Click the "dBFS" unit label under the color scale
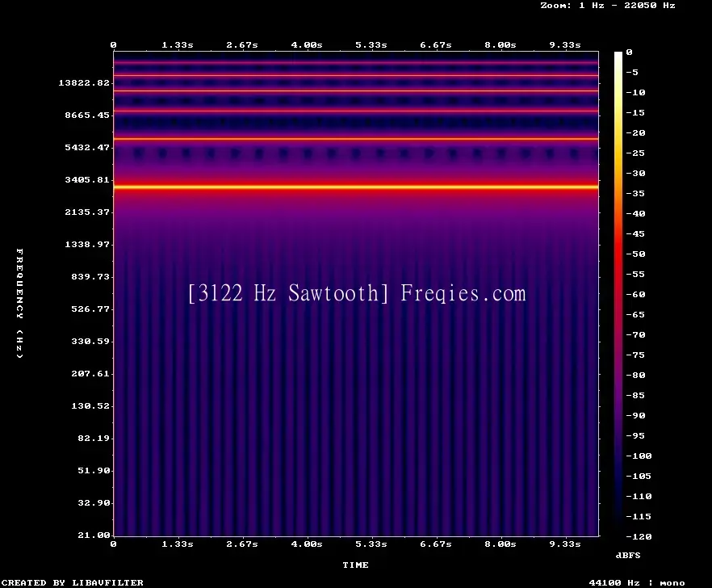This screenshot has height=588, width=712. [628, 555]
